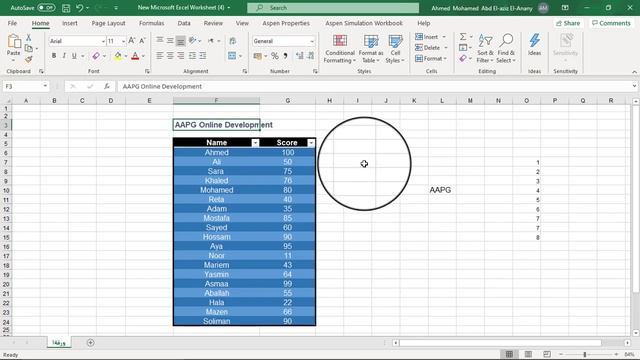Toggle Bold formatting

click(54, 56)
